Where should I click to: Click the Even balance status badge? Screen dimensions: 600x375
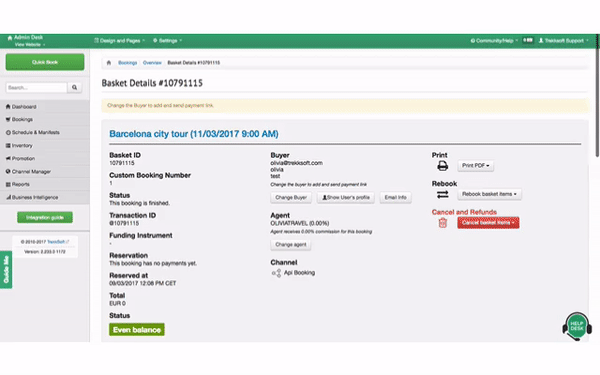[137, 330]
